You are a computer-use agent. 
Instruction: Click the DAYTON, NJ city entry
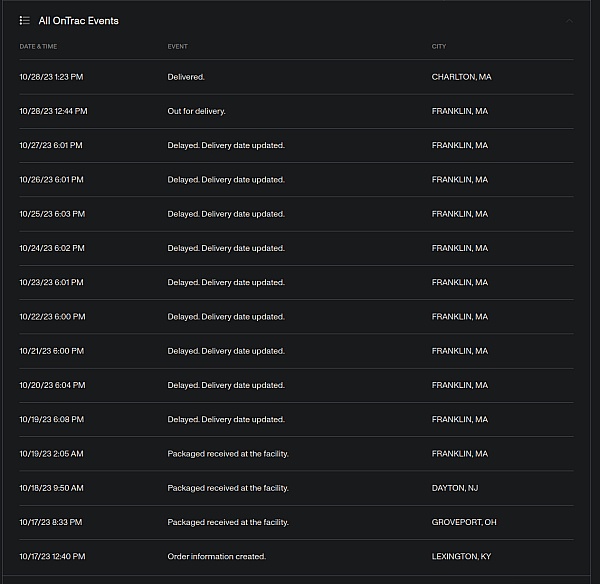(x=455, y=488)
